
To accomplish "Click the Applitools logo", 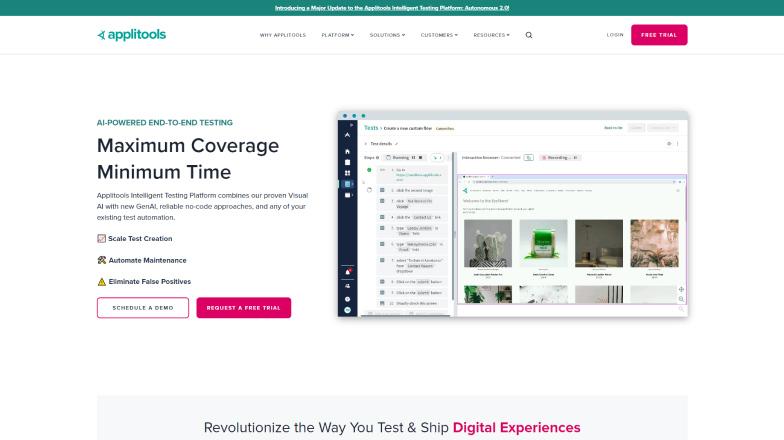I will [x=132, y=35].
